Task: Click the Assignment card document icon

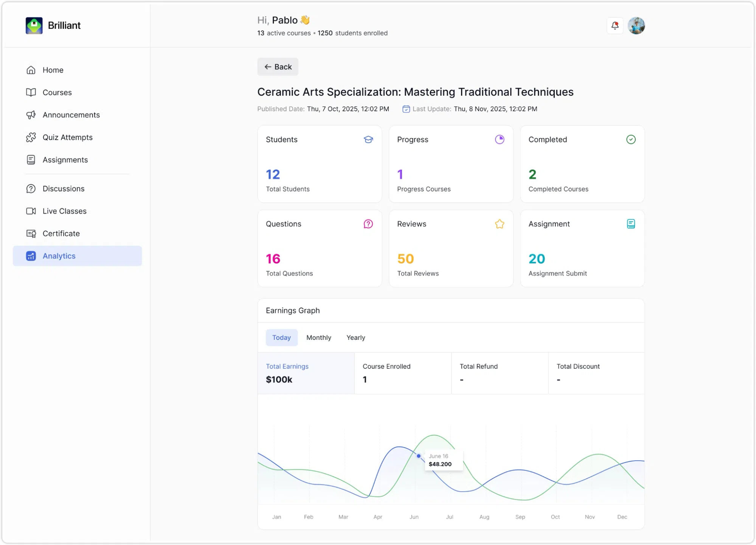Action: (631, 224)
